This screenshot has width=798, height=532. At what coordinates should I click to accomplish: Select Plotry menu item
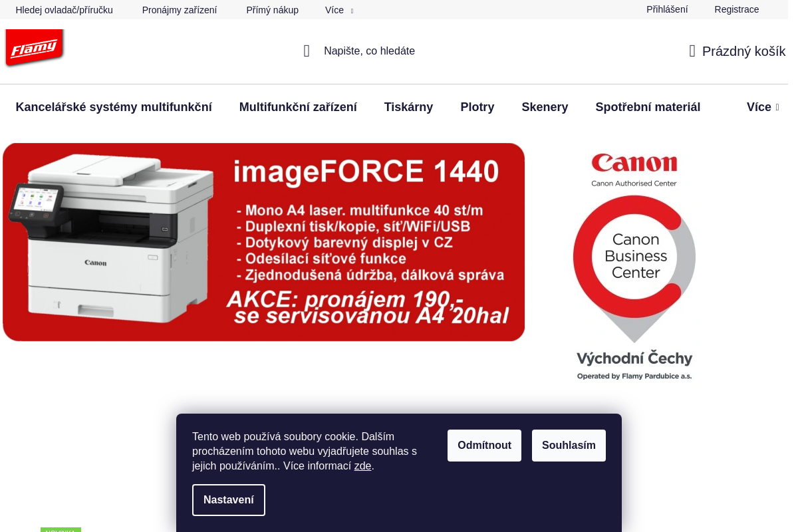477,107
